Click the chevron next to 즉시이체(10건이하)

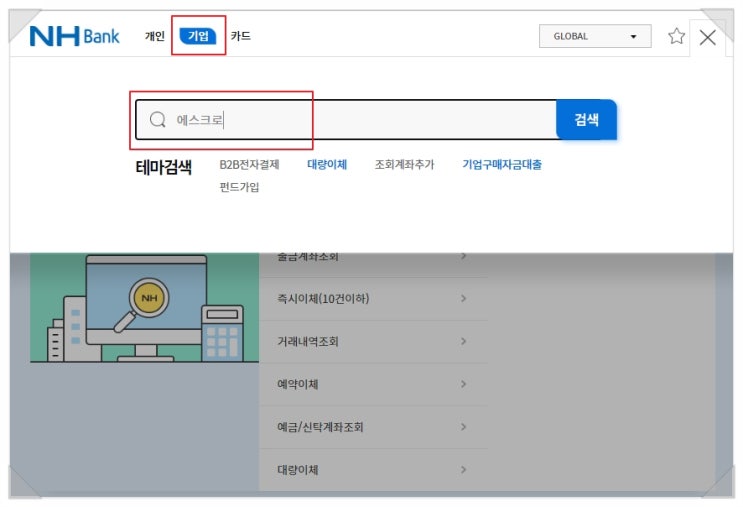(x=463, y=299)
